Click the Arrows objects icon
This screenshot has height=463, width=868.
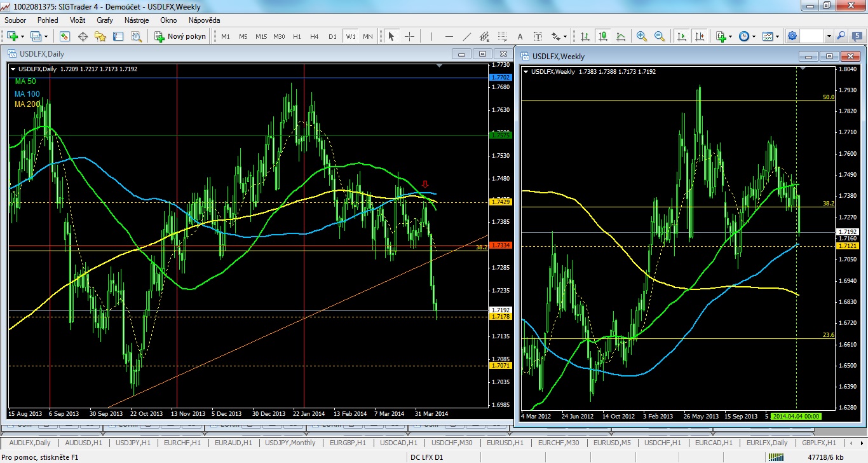tap(556, 36)
